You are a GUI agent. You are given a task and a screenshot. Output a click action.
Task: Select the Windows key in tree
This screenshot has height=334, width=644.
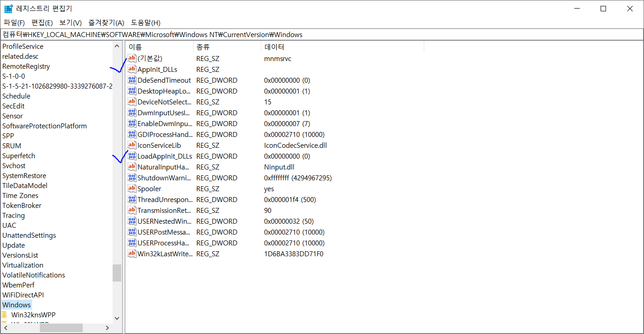point(17,305)
